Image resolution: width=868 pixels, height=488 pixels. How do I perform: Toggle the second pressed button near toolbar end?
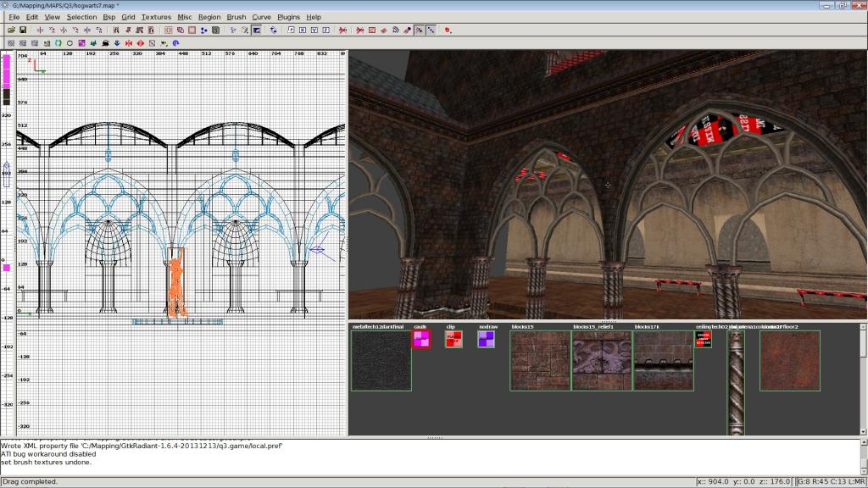(x=431, y=30)
